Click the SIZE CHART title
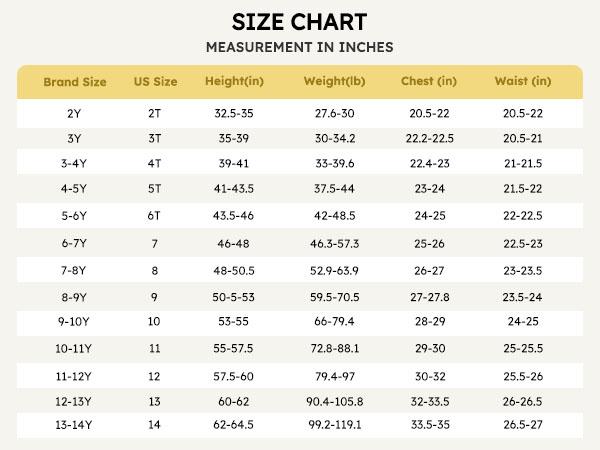 (299, 22)
